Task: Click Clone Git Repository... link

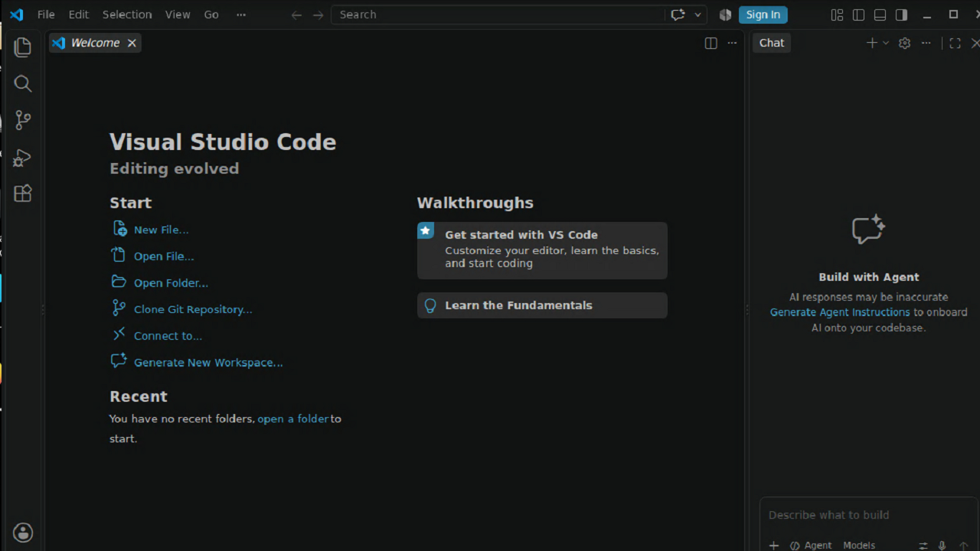Action: coord(193,309)
